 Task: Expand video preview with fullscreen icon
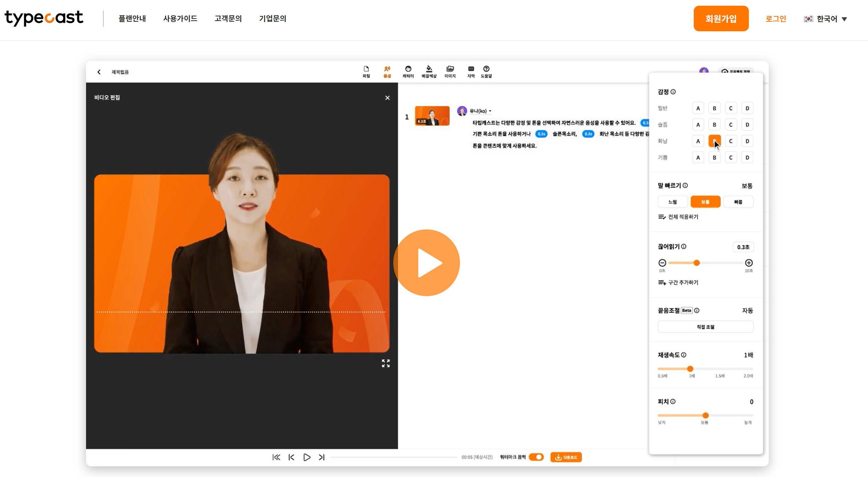385,363
